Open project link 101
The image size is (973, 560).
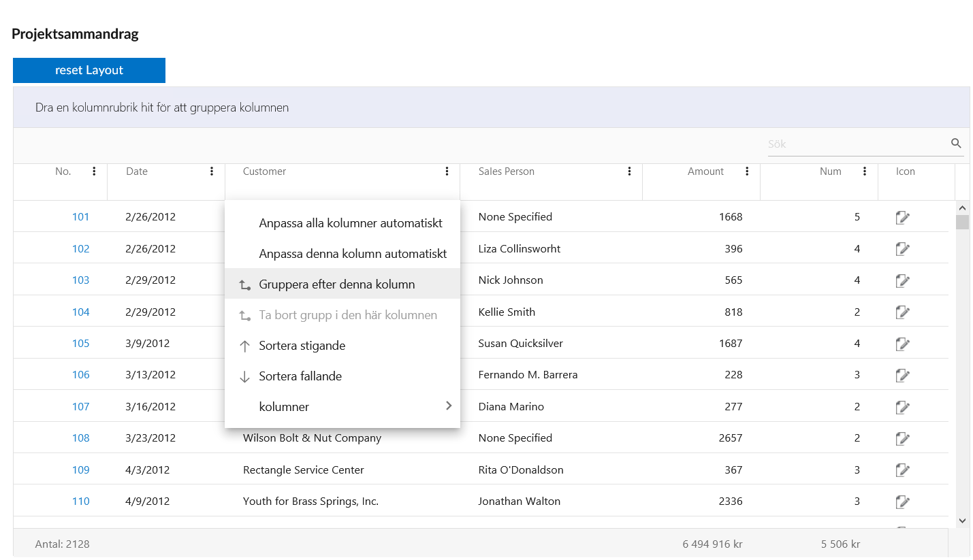[81, 217]
